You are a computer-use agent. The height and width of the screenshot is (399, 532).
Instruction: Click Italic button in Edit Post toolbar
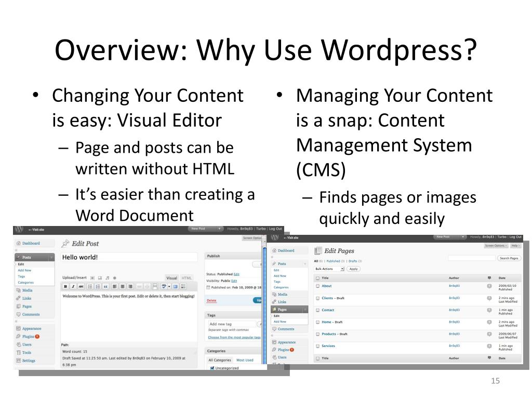pos(73,287)
